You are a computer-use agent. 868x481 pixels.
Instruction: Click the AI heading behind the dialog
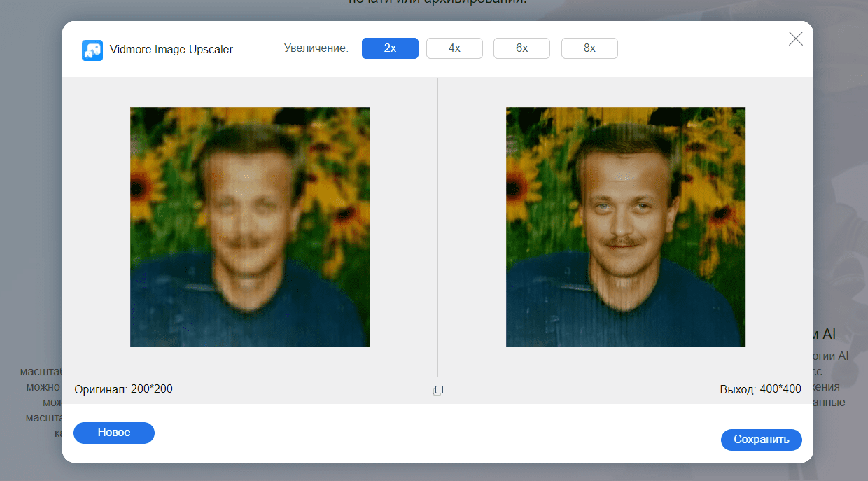coord(825,335)
